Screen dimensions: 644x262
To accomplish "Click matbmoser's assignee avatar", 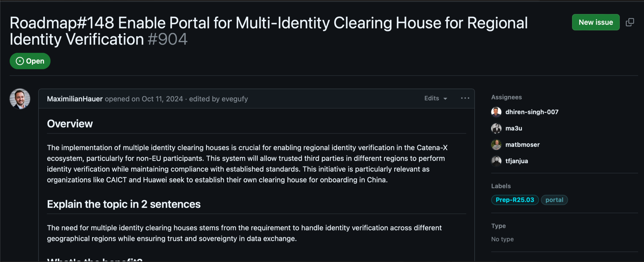I will pyautogui.click(x=496, y=145).
